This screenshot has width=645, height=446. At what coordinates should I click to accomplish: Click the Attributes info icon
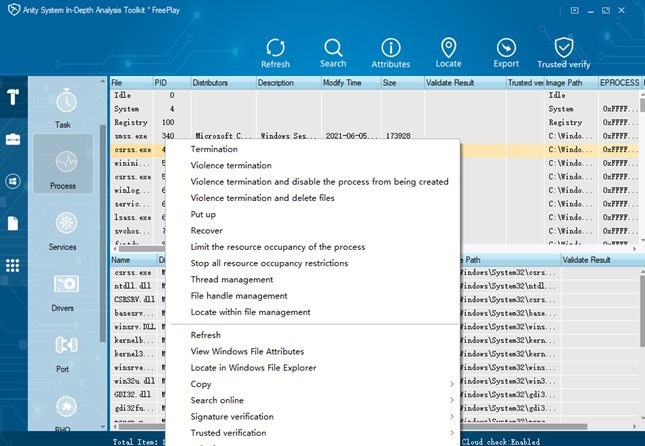point(391,49)
